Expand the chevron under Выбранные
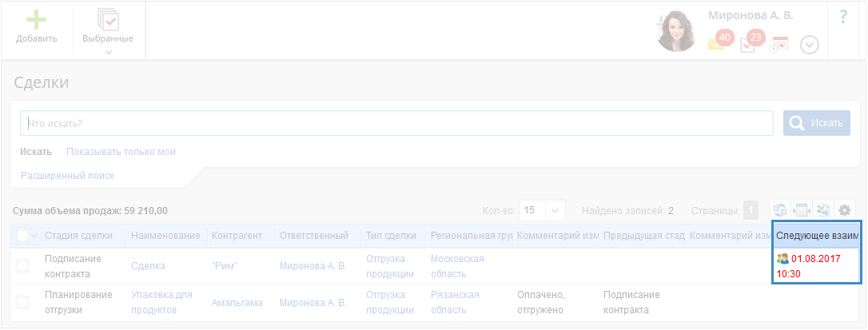This screenshot has height=330, width=868. (x=109, y=52)
